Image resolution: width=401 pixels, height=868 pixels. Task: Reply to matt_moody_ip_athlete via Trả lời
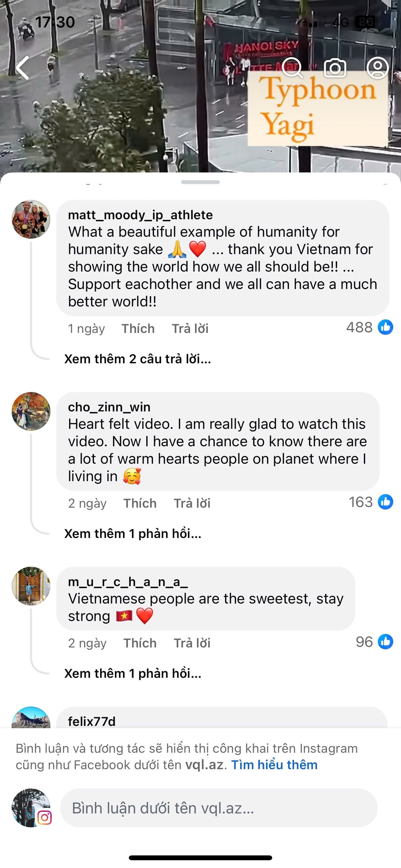190,328
